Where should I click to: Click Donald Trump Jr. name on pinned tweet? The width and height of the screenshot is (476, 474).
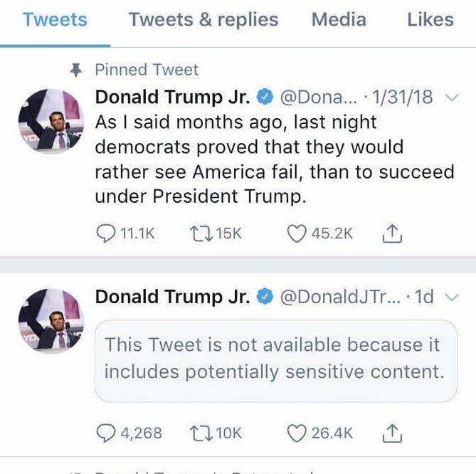coord(173,97)
